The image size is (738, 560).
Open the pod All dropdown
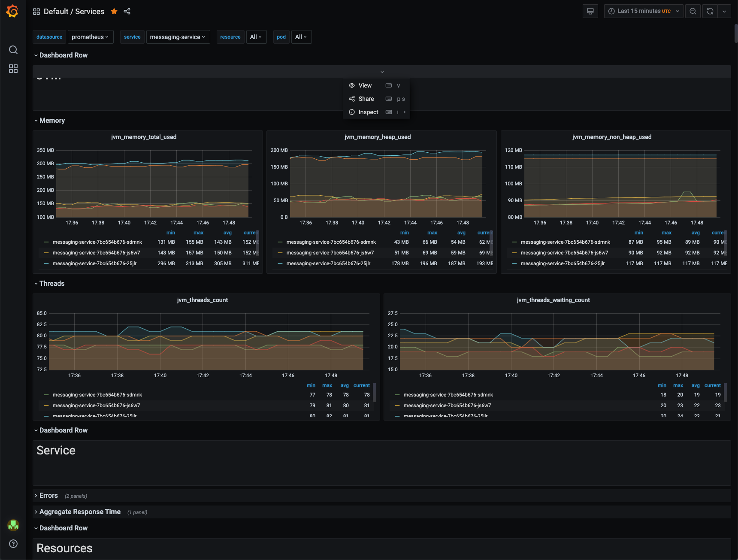pos(301,37)
